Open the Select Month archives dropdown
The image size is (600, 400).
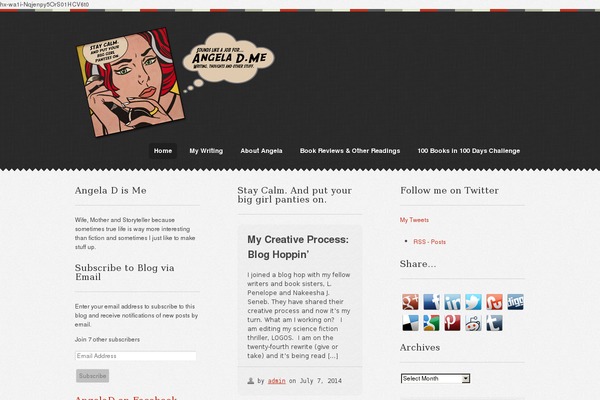(x=435, y=379)
